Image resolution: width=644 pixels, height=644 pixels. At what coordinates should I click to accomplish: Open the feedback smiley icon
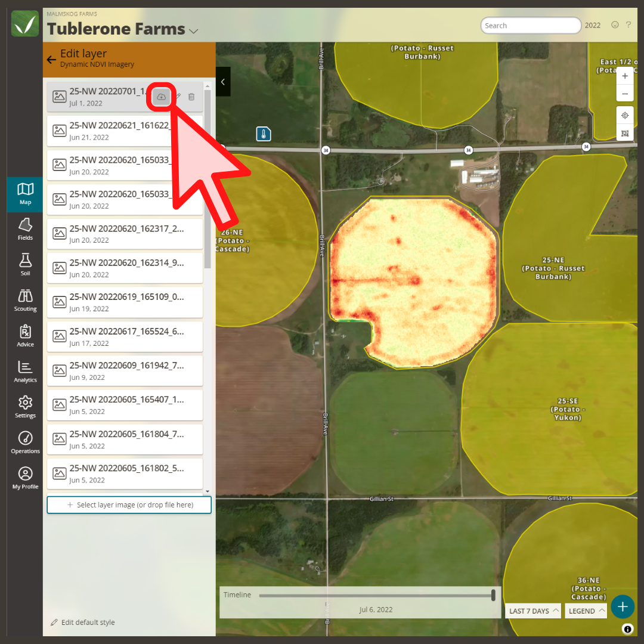pyautogui.click(x=615, y=24)
